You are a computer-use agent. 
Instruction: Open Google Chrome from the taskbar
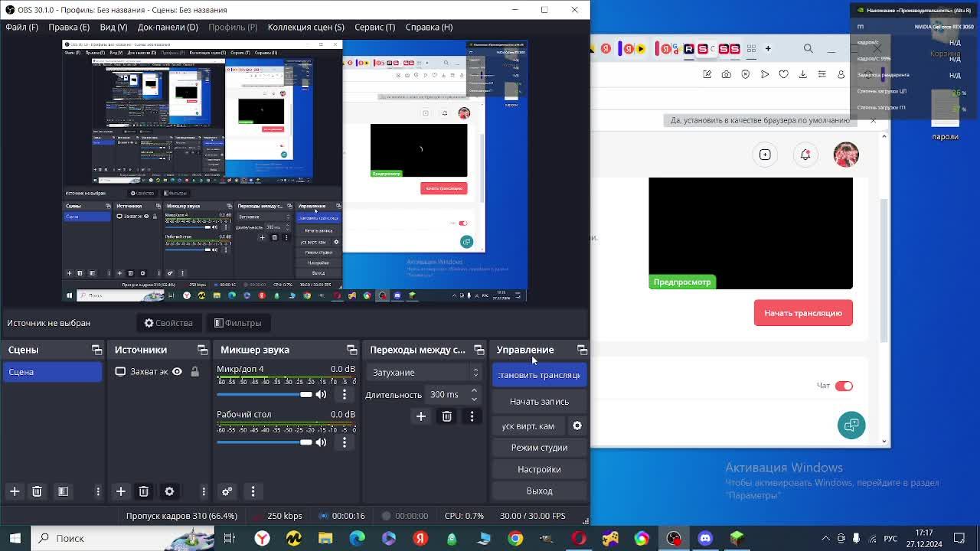click(515, 538)
